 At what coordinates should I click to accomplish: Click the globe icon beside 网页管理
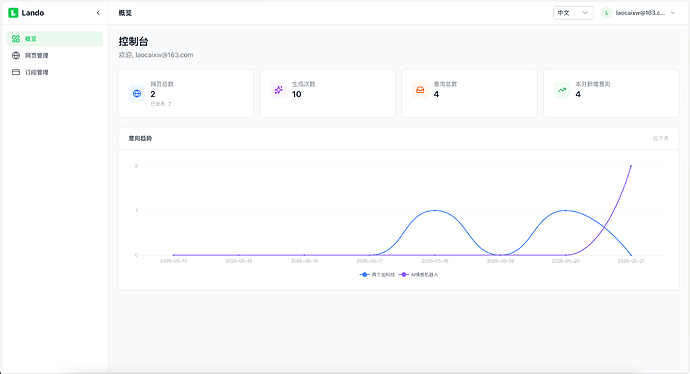tap(16, 55)
